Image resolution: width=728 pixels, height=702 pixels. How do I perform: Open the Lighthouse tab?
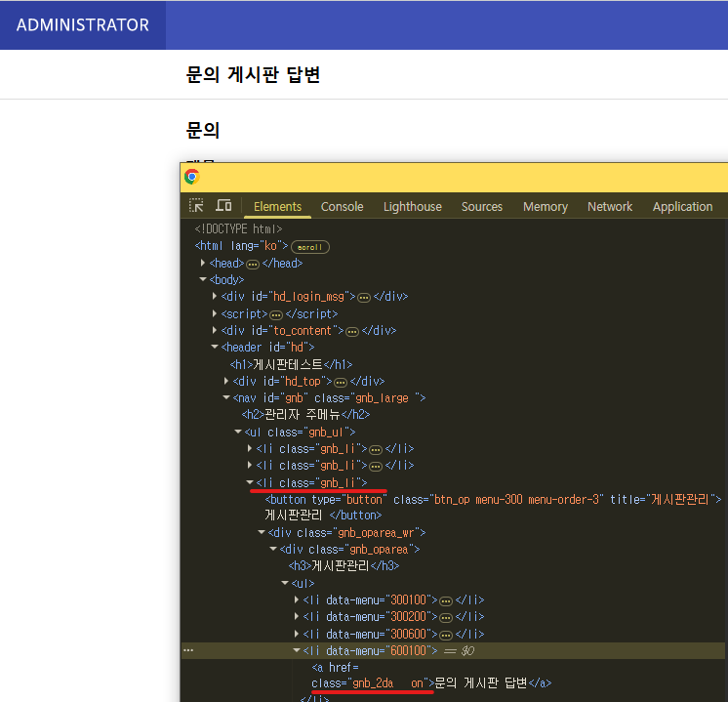tap(413, 207)
